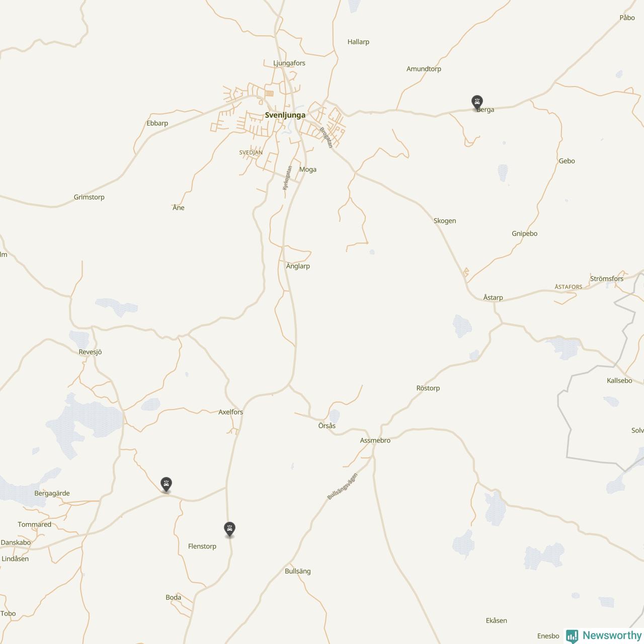Click the car marker pin north of Flenstorp

pos(229,529)
